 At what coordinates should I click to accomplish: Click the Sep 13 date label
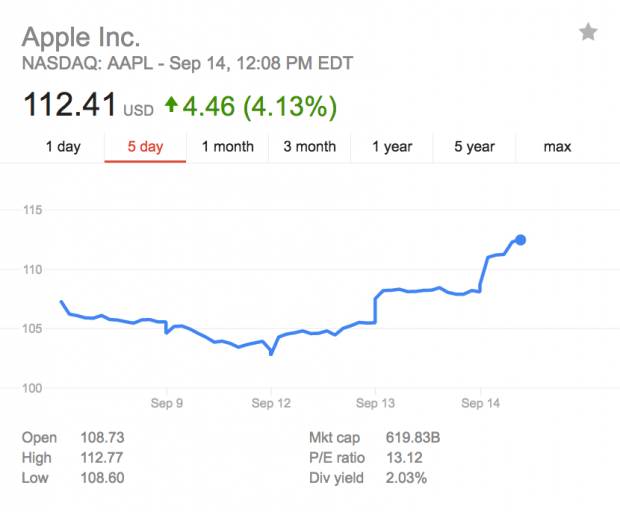coord(375,404)
